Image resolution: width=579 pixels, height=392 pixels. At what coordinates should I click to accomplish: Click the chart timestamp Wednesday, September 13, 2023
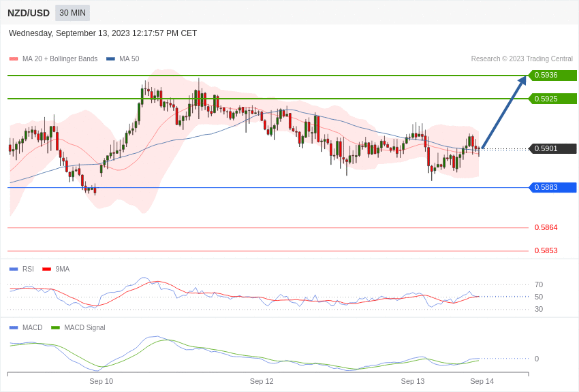(x=103, y=33)
